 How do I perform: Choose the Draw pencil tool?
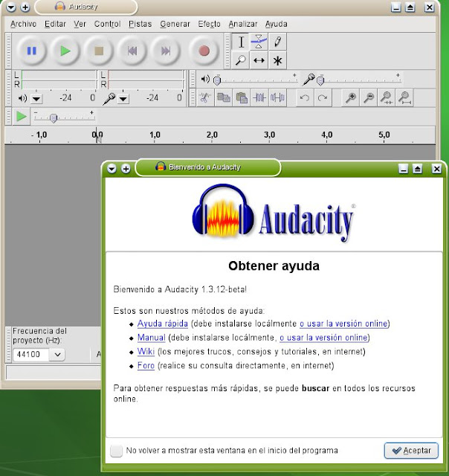(277, 42)
